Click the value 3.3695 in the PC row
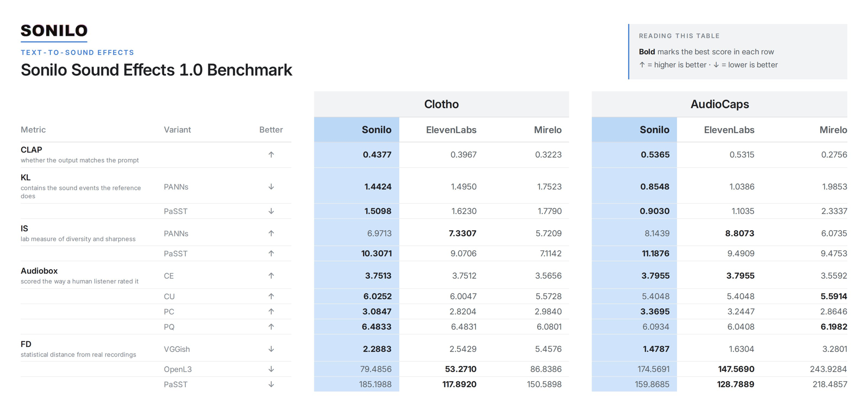868x416 pixels. coord(655,311)
